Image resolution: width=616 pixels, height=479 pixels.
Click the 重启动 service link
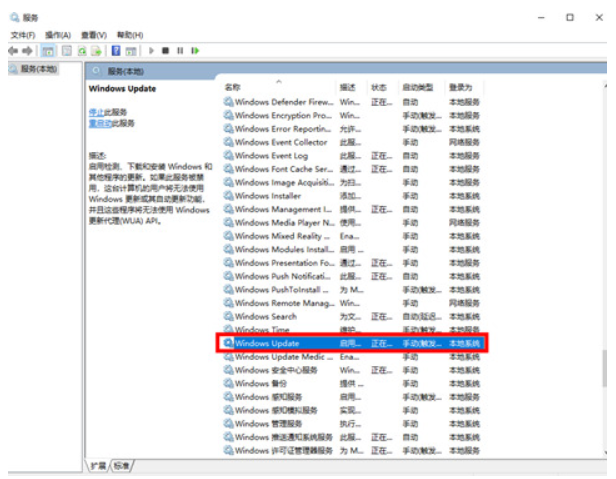click(99, 124)
